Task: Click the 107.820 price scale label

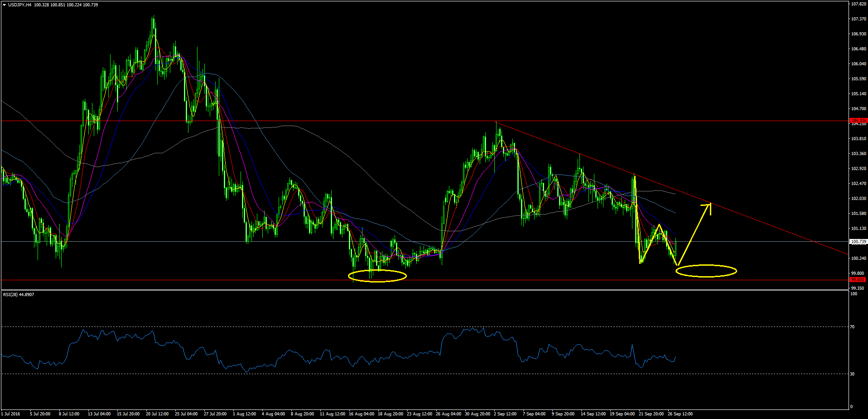Action: [x=859, y=4]
